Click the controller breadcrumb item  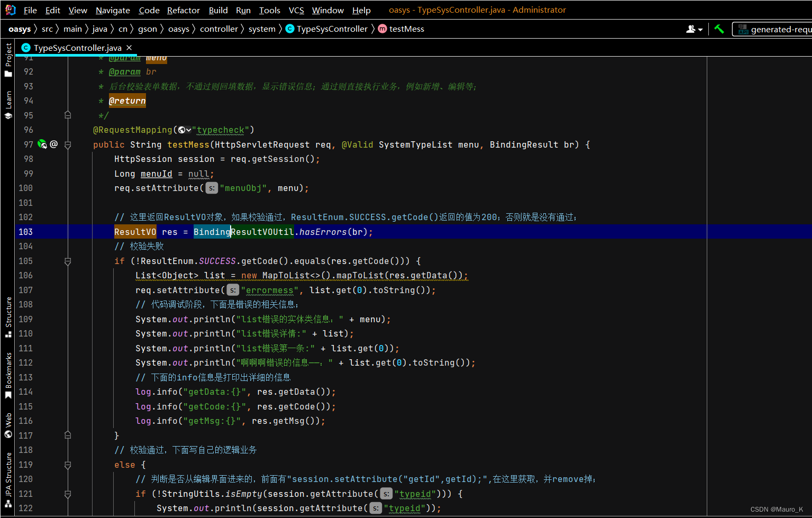[219, 29]
